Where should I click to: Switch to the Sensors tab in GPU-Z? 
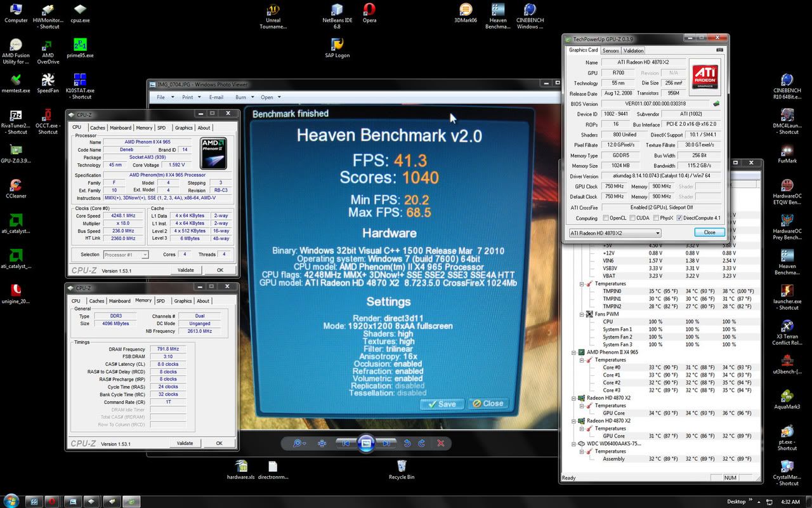[x=610, y=51]
